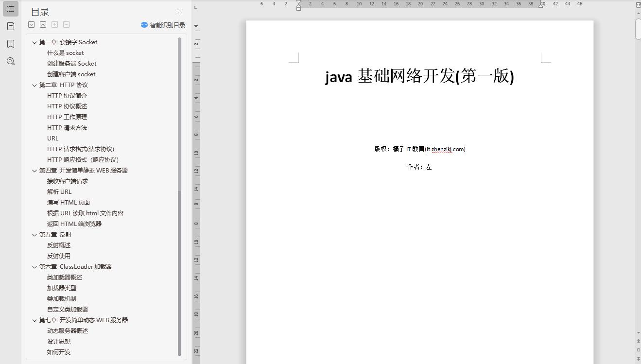Jump to 第四章 开发简单静态 WEB 服务器 heading
The image size is (641, 364).
(83, 171)
